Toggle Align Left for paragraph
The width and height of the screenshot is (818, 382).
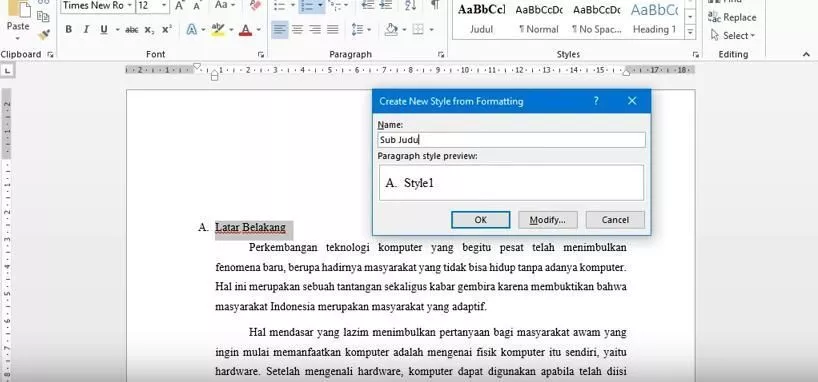(x=280, y=30)
